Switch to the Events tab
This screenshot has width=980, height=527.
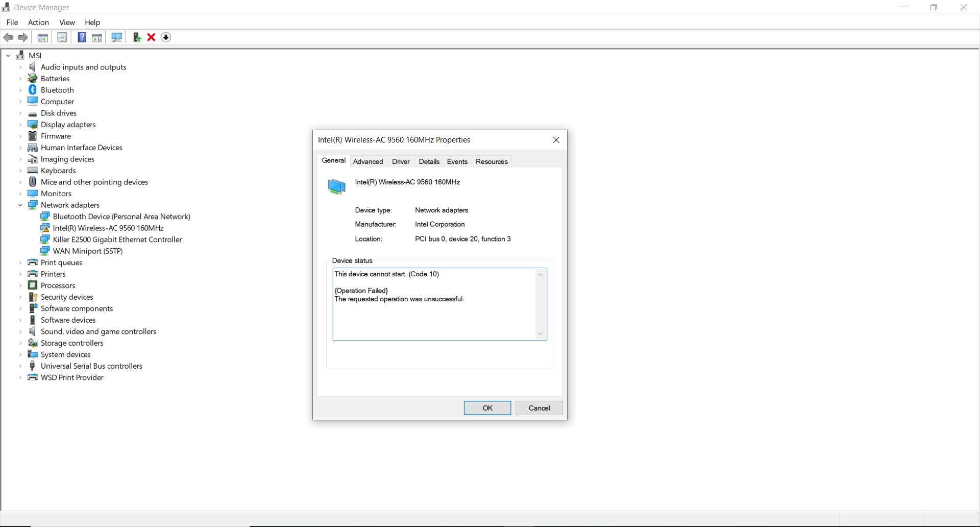click(457, 161)
